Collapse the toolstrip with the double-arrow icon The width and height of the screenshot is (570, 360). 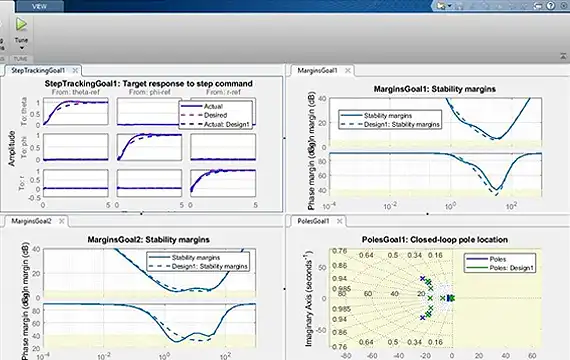(x=563, y=56)
